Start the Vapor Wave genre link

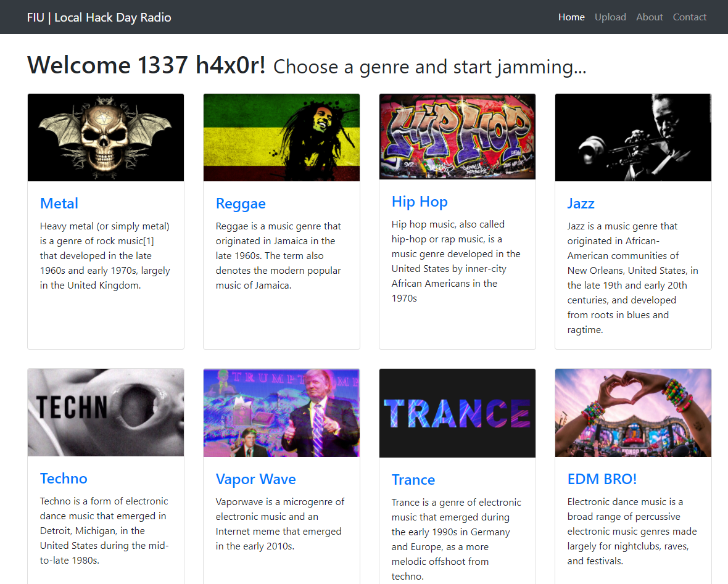256,479
